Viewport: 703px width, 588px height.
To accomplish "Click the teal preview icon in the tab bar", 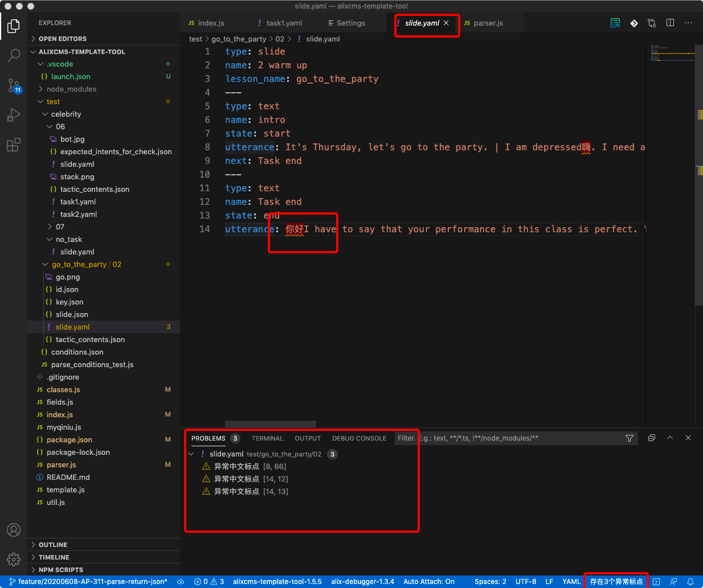I will [x=615, y=22].
